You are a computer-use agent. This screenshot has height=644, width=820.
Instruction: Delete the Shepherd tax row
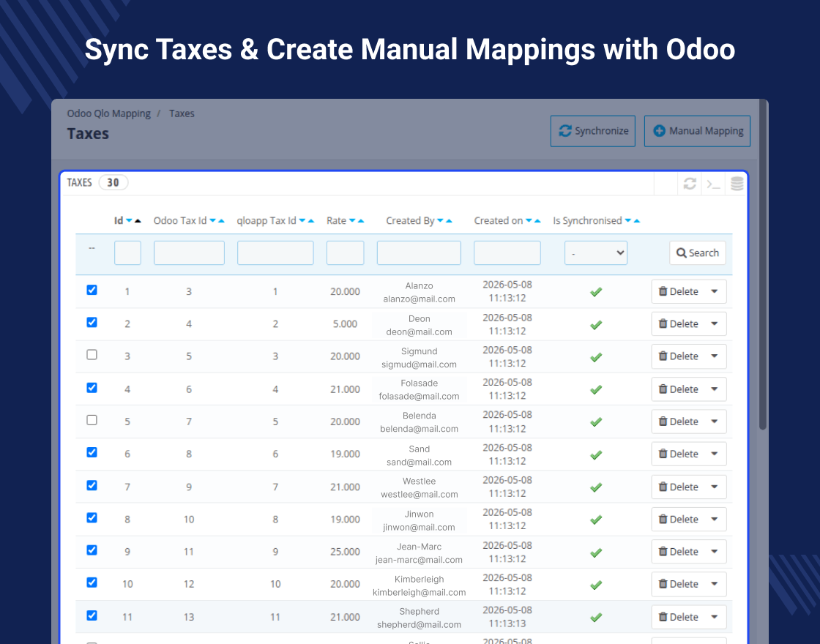pos(678,617)
